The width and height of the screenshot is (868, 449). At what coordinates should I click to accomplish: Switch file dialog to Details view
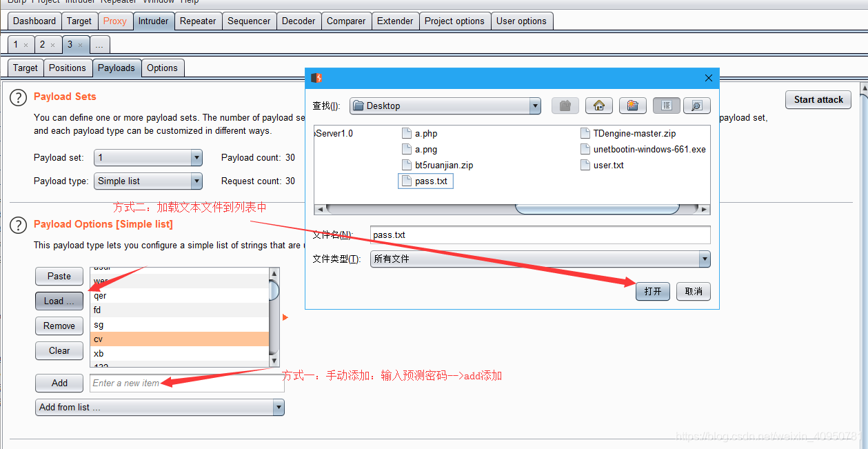click(x=697, y=106)
